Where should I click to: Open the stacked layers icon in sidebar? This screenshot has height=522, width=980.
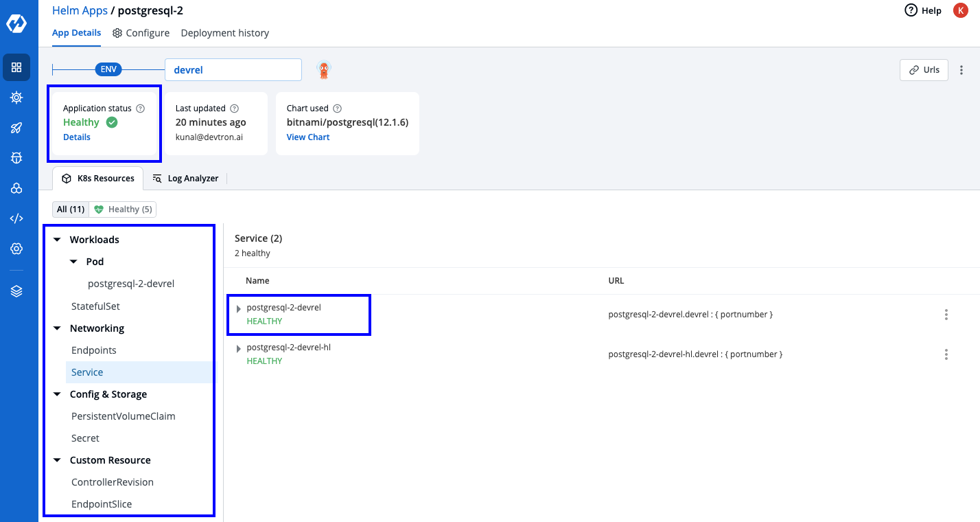[x=16, y=291]
